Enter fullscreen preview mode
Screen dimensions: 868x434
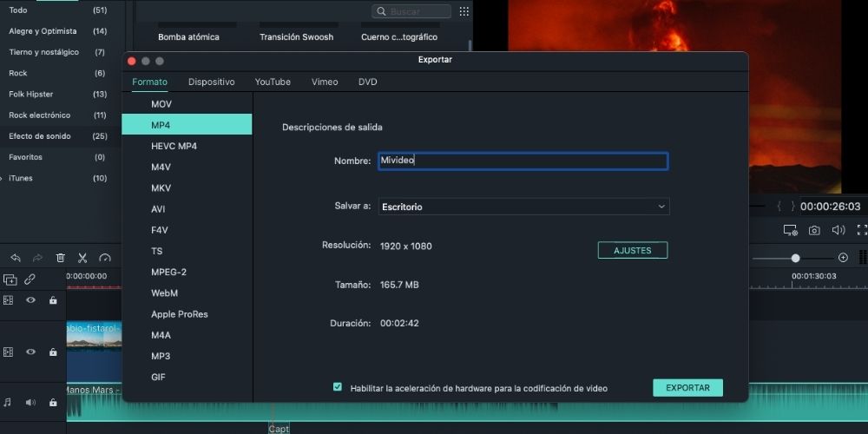pyautogui.click(x=862, y=230)
